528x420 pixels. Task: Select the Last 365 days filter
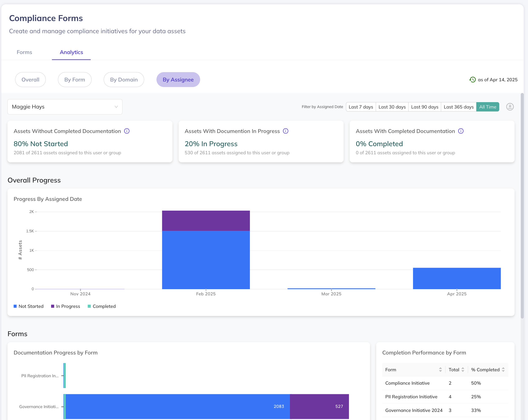[458, 107]
